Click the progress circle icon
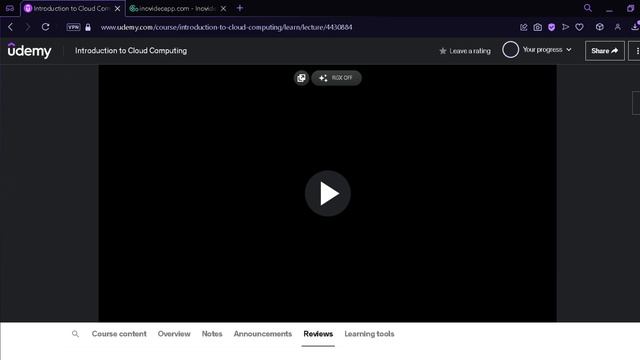The image size is (640, 360). 510,50
